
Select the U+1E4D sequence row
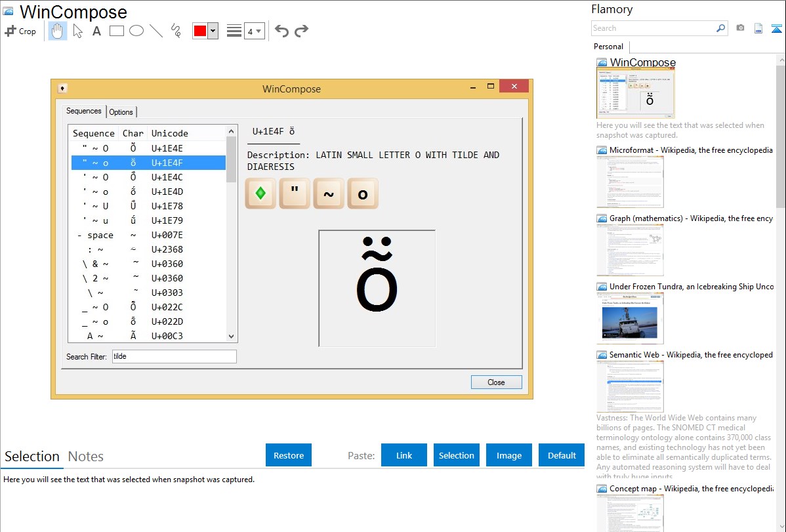pyautogui.click(x=148, y=192)
